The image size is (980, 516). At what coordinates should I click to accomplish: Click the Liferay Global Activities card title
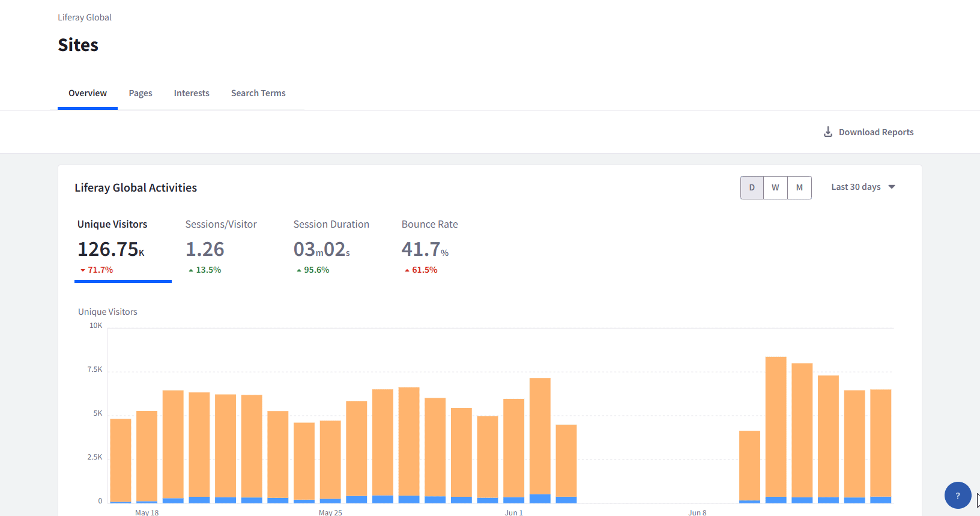(x=136, y=188)
